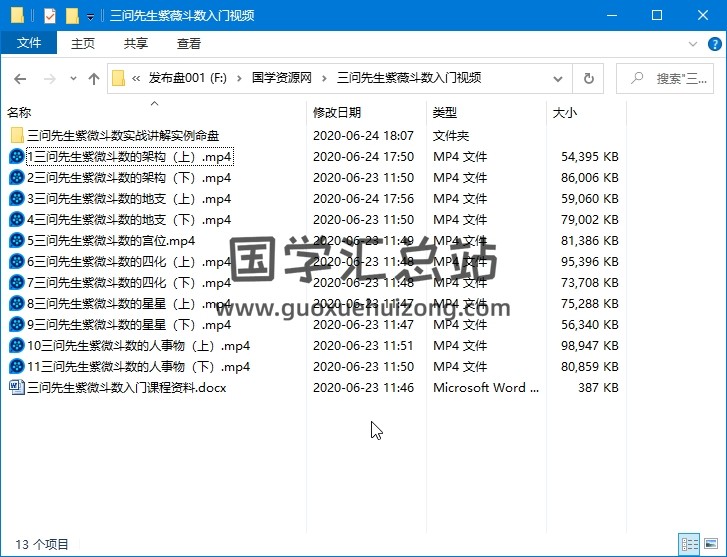Switch to large thumbnails view icon

coord(712,544)
